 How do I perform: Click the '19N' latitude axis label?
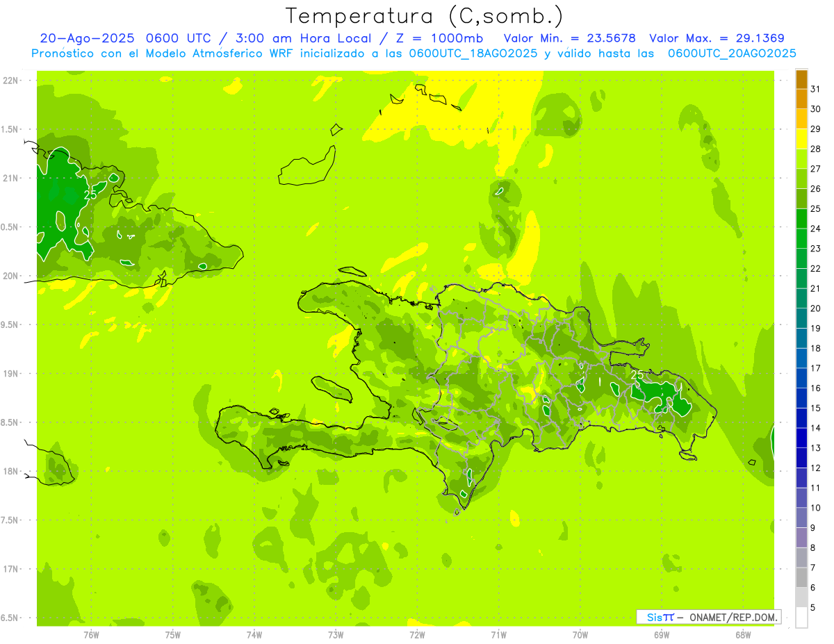[x=11, y=374]
